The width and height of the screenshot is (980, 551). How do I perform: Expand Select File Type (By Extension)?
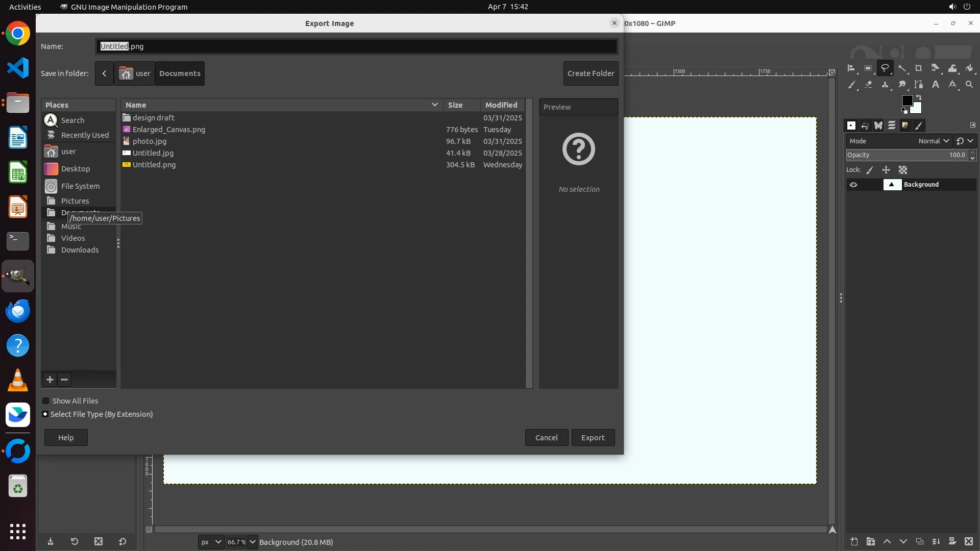point(45,414)
